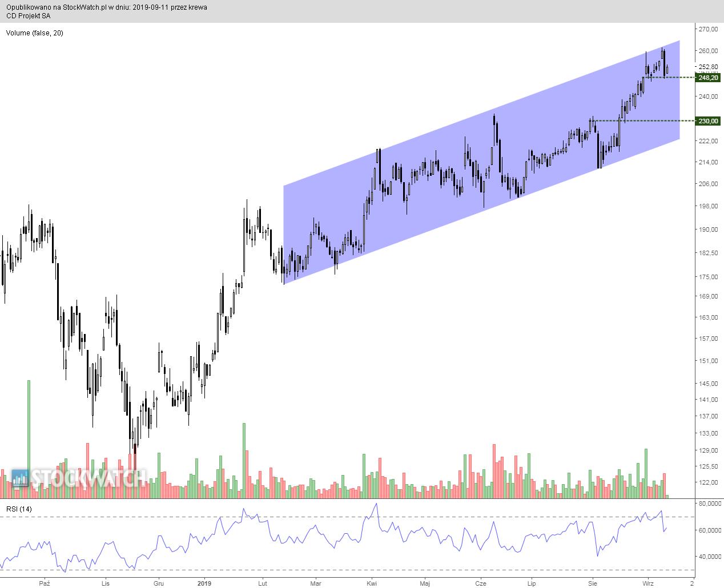The width and height of the screenshot is (724, 588).
Task: Click the Maj month label on time axis
Action: coord(424,583)
